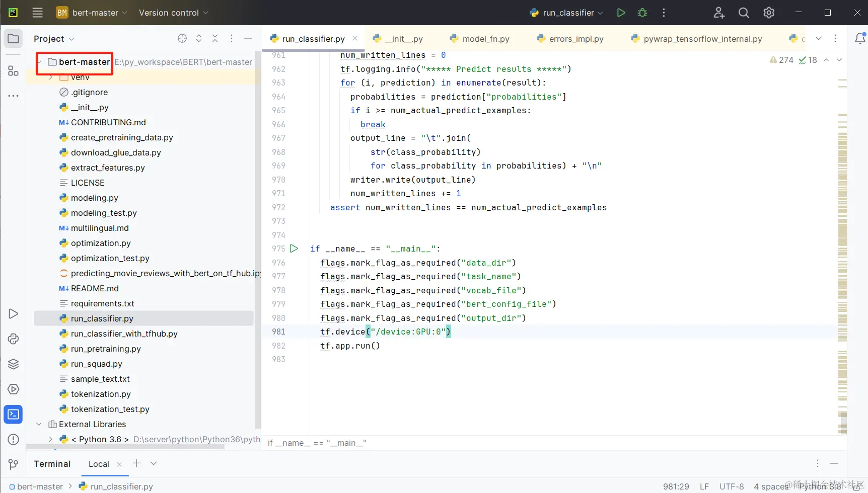Screen dimensions: 868x493
Task: Open IDE settings gear
Action: coord(769,13)
